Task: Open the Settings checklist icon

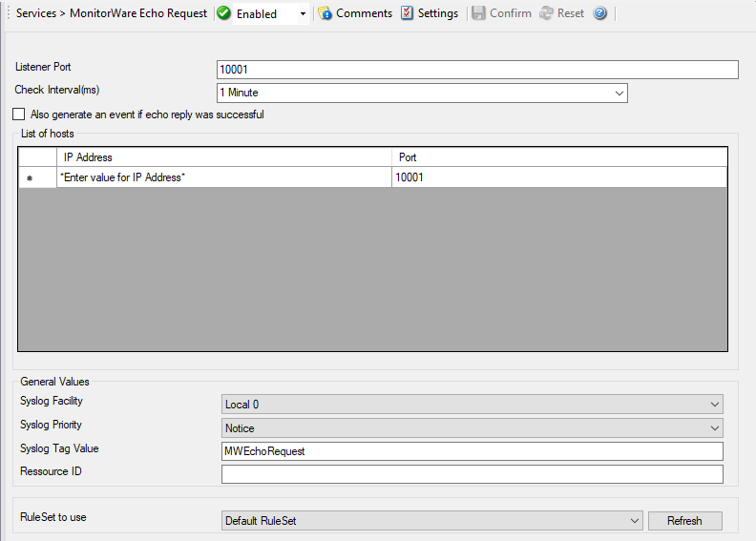Action: pos(408,13)
